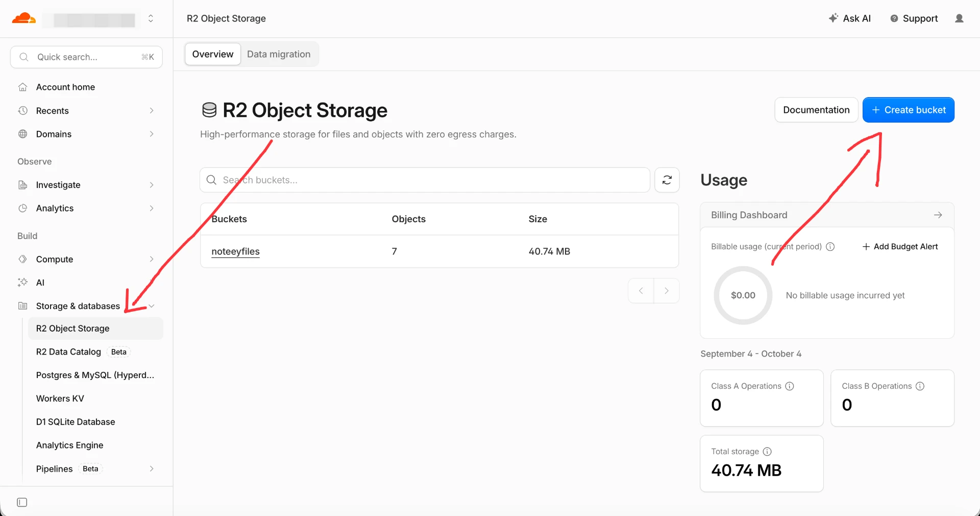Image resolution: width=980 pixels, height=516 pixels.
Task: Expand the Compute chevron
Action: click(152, 260)
